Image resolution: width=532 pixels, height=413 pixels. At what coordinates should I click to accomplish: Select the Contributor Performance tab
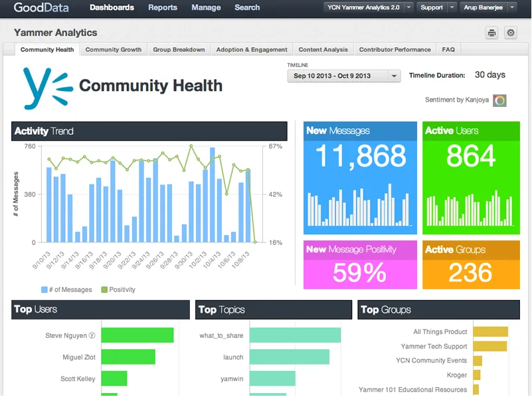395,50
